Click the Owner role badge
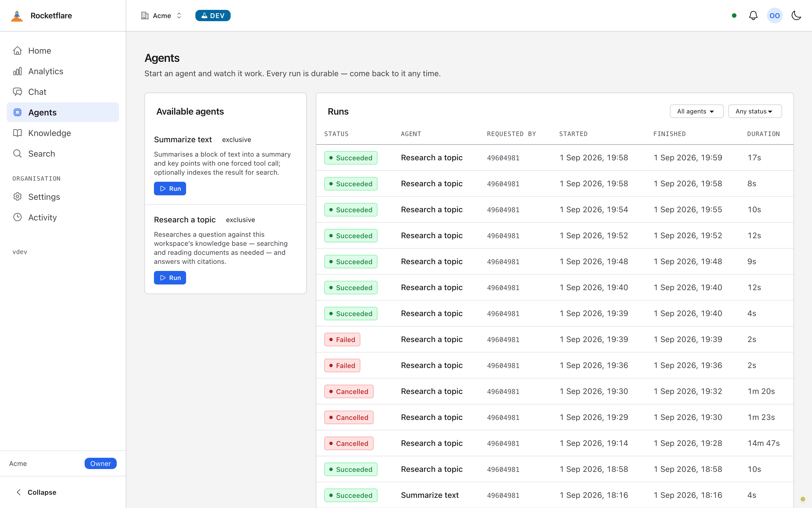Image resolution: width=812 pixels, height=508 pixels. 100,463
